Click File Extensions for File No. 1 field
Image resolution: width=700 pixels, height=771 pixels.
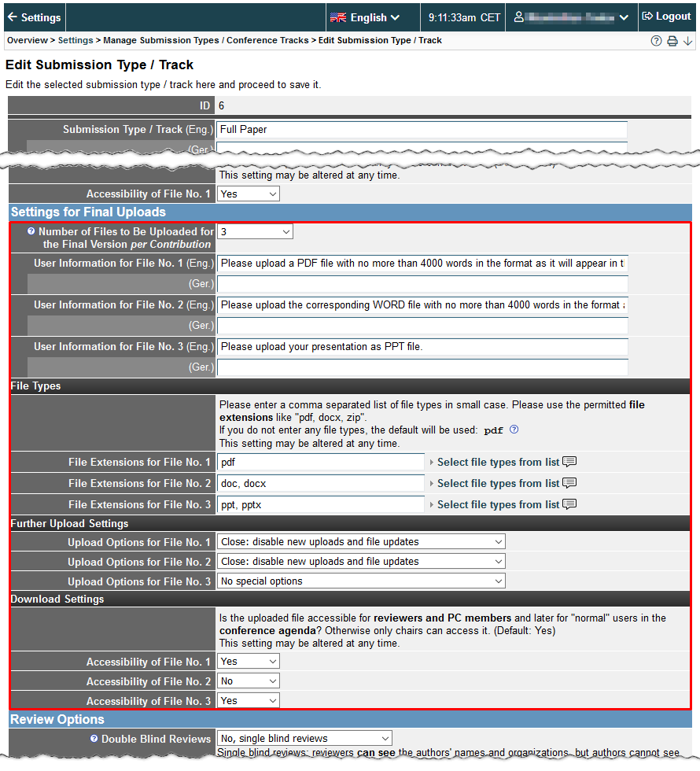pos(321,463)
